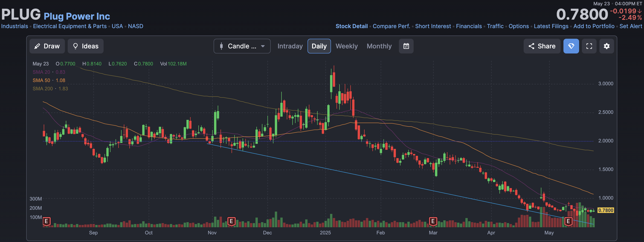Open Options link
The height and width of the screenshot is (242, 644).
point(519,26)
